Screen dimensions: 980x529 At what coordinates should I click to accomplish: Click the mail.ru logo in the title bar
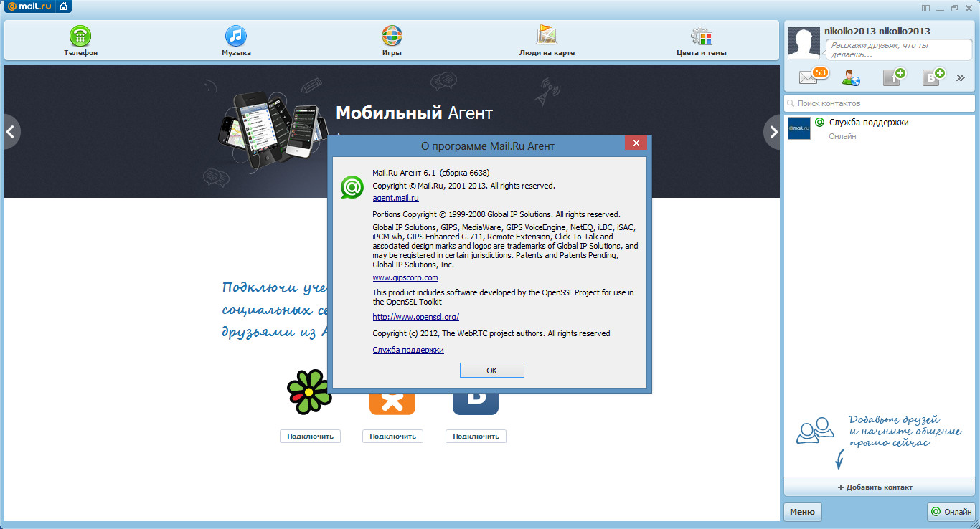[28, 7]
